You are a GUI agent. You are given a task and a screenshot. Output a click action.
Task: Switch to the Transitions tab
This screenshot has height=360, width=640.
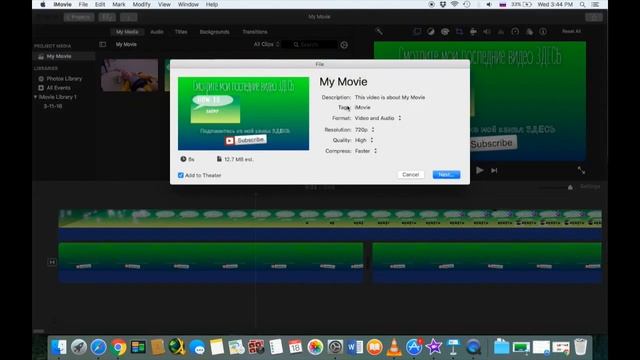click(255, 32)
